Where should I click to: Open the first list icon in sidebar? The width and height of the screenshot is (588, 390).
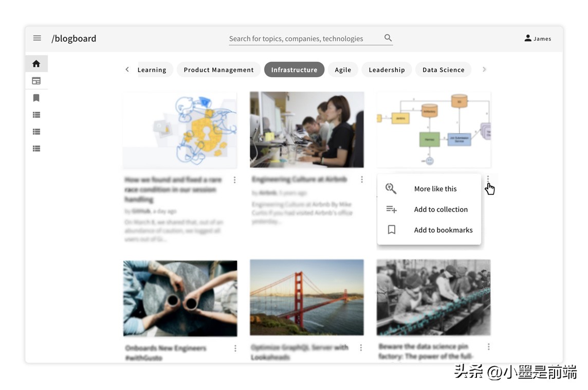coord(36,115)
